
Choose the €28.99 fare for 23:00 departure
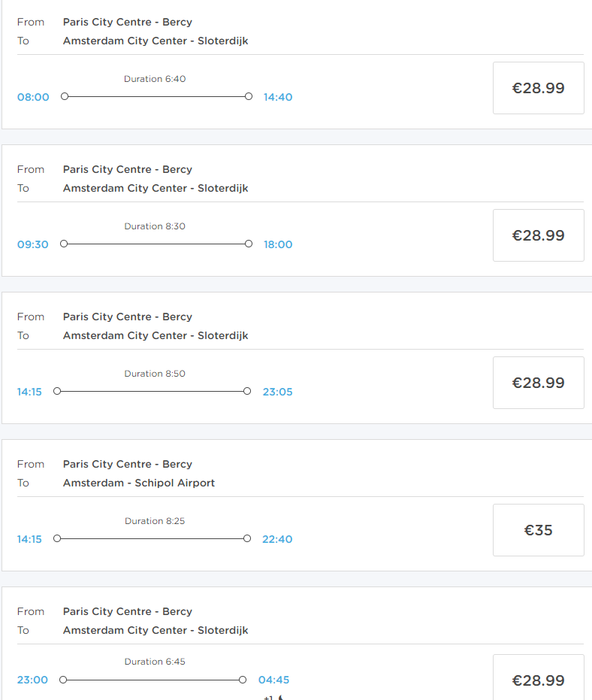coord(538,680)
